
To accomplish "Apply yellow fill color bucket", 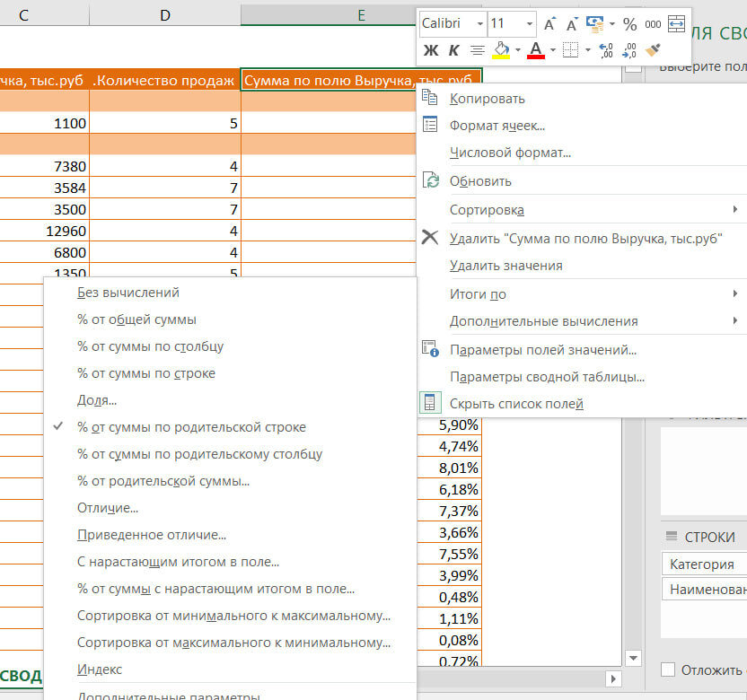I will coord(501,50).
